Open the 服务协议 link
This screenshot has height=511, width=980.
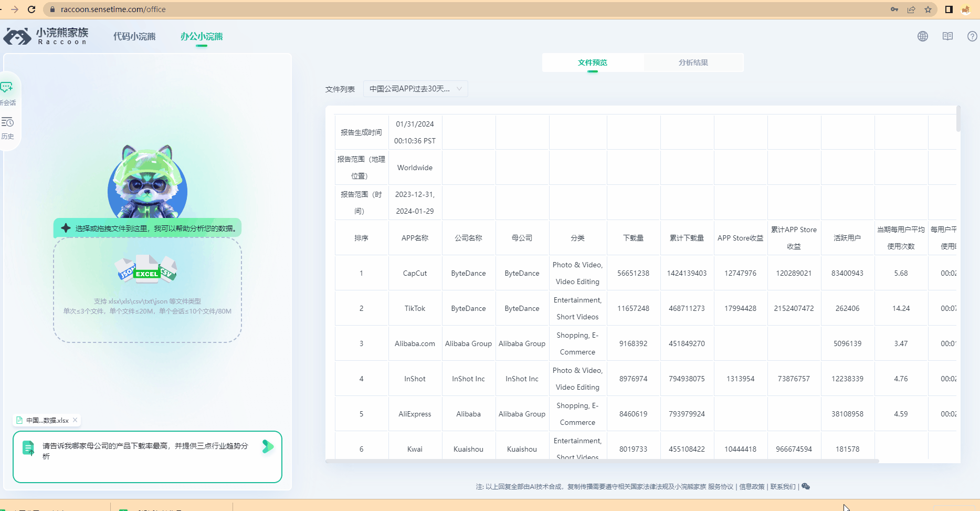720,487
